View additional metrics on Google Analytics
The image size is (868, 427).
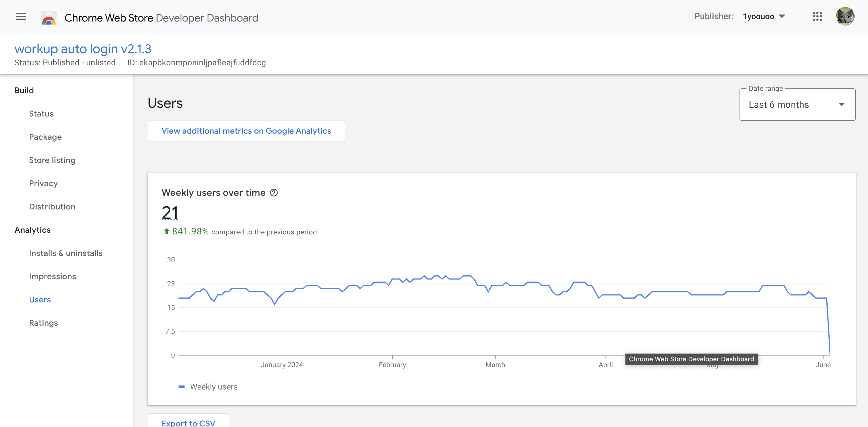(246, 131)
